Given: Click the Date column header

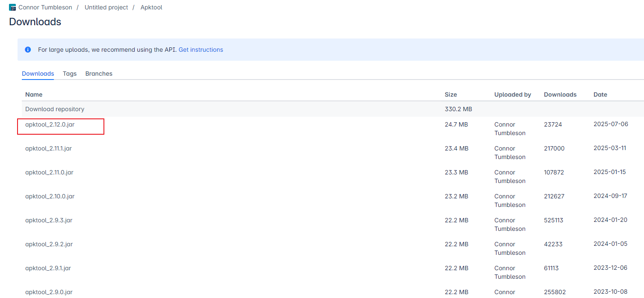Looking at the screenshot, I should (600, 94).
